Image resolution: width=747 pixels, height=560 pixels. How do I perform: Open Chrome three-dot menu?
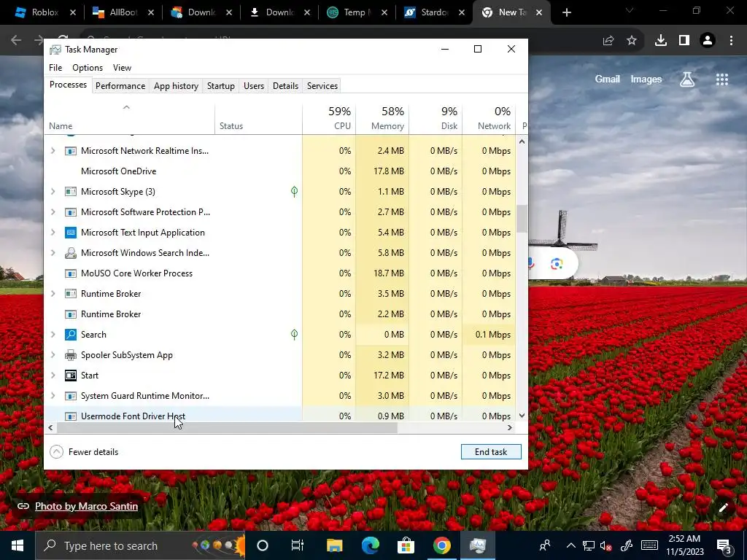click(x=731, y=41)
